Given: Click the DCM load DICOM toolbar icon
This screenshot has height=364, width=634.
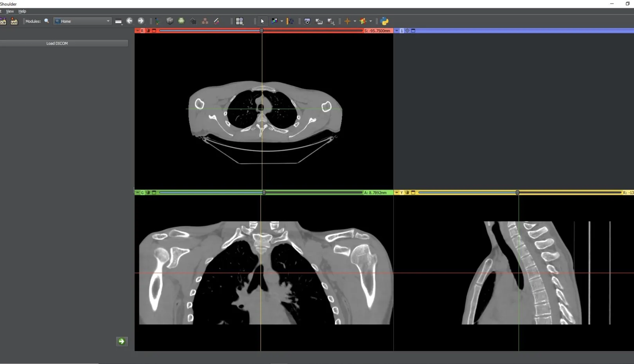Looking at the screenshot, I should 3,21.
